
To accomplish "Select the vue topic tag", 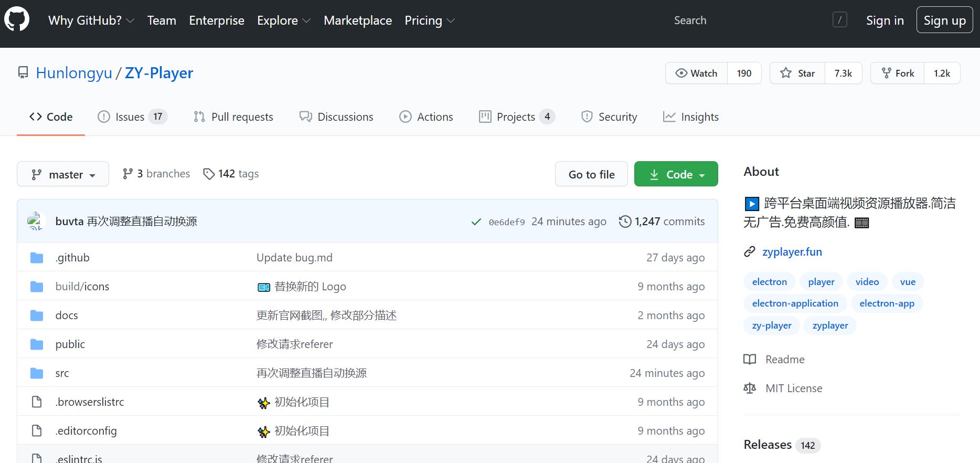I will [x=908, y=282].
